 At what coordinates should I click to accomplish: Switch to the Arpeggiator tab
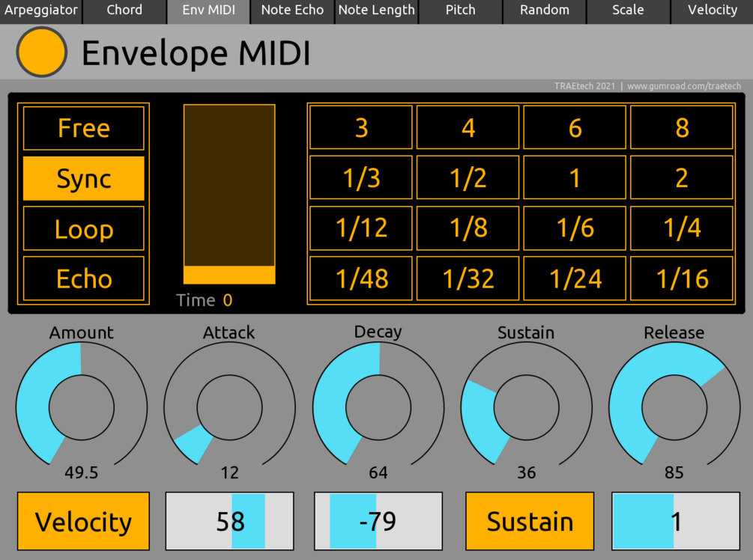point(40,11)
